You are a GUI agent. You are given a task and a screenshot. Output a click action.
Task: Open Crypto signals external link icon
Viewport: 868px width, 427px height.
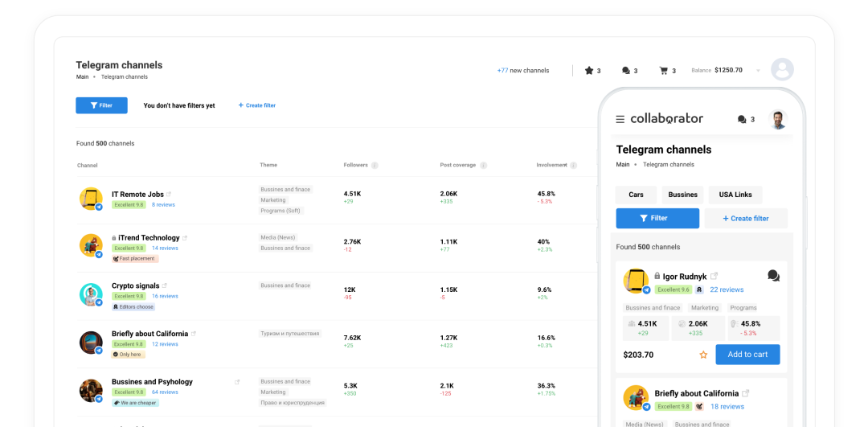165,285
